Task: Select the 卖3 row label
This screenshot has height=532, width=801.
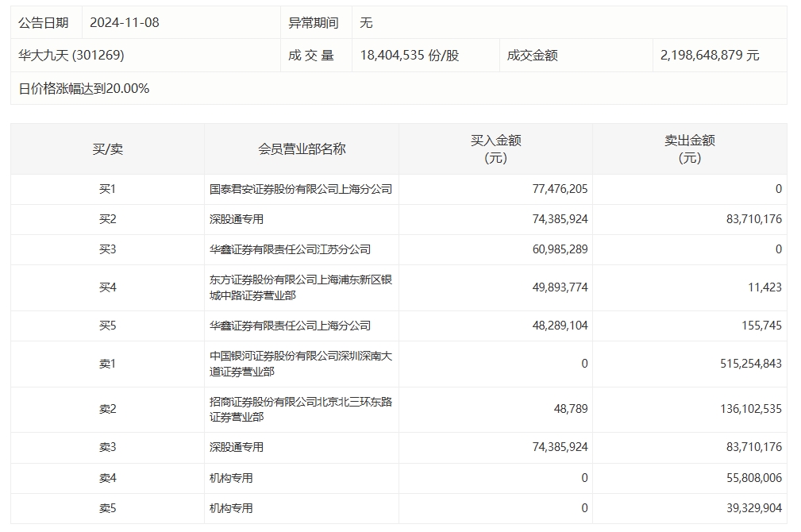Action: point(108,448)
